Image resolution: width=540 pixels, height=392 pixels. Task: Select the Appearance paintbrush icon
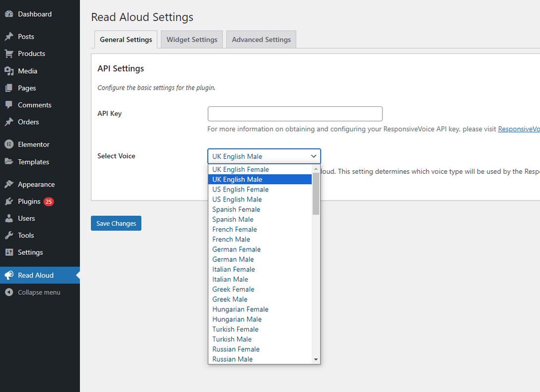10,184
